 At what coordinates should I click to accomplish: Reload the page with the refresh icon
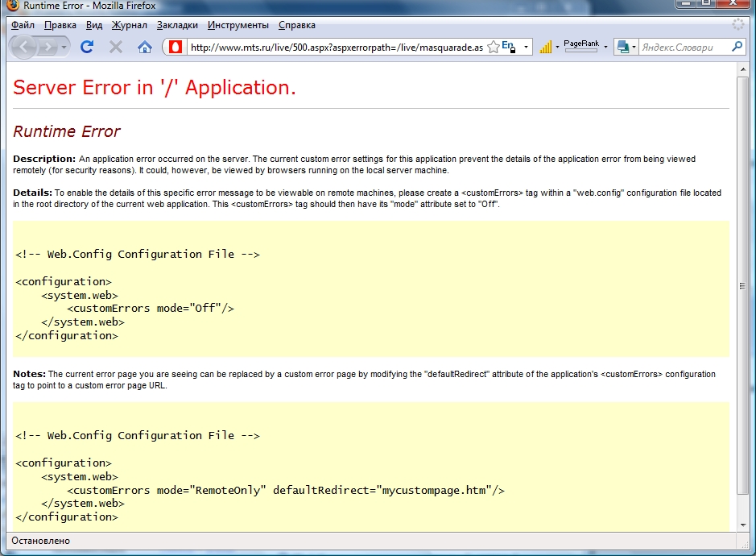[x=87, y=47]
